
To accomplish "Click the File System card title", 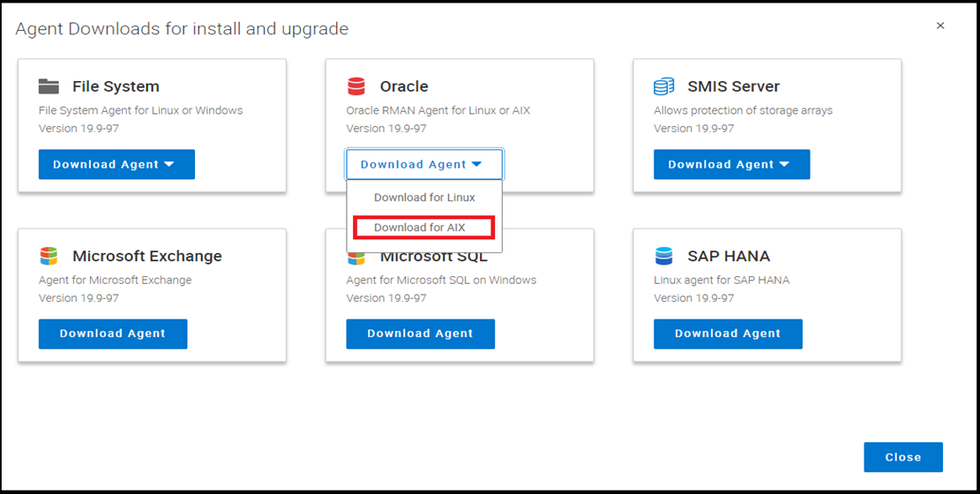I will (x=116, y=86).
